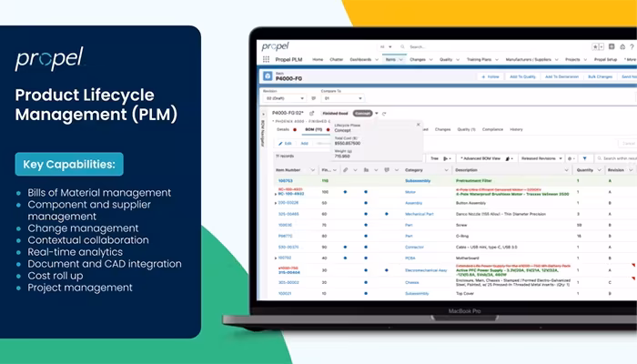
Task: Open the Quantity column menu
Action: (599, 170)
